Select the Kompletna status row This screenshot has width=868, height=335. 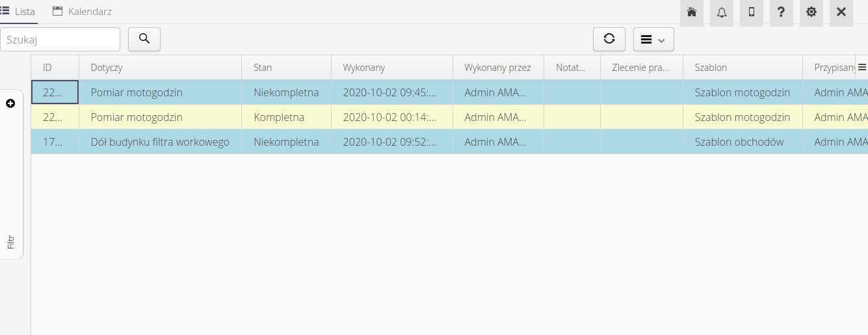click(278, 117)
